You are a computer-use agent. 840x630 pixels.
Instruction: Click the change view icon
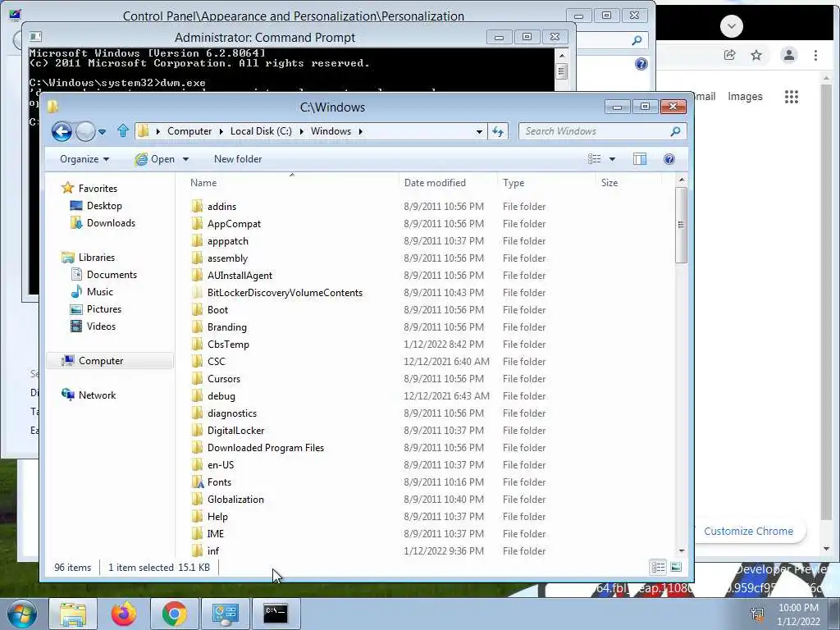point(594,159)
